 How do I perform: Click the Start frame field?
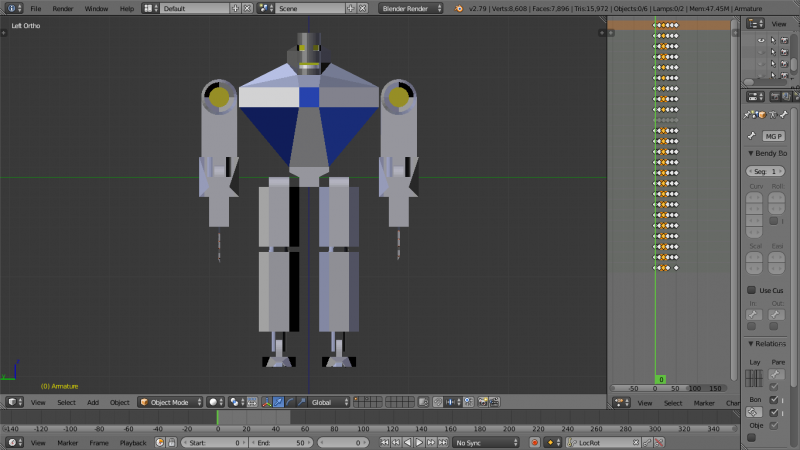[213, 442]
